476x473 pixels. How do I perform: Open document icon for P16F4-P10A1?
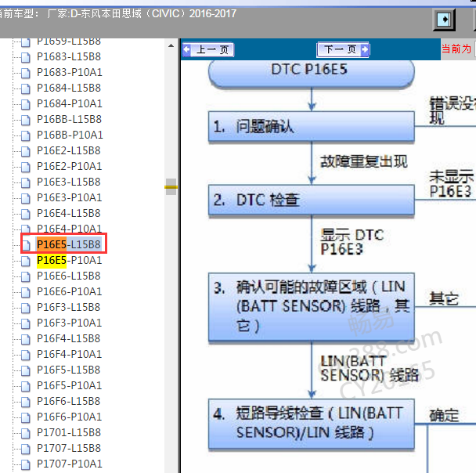coord(26,354)
